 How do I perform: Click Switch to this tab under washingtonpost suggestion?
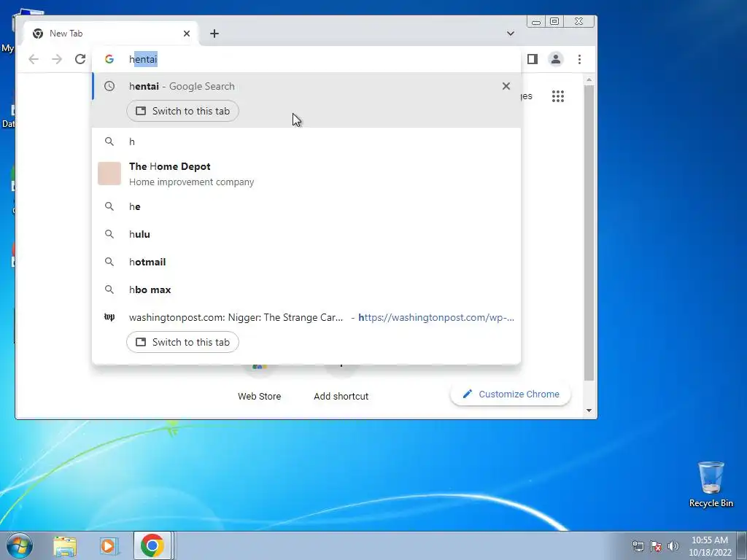(x=182, y=342)
